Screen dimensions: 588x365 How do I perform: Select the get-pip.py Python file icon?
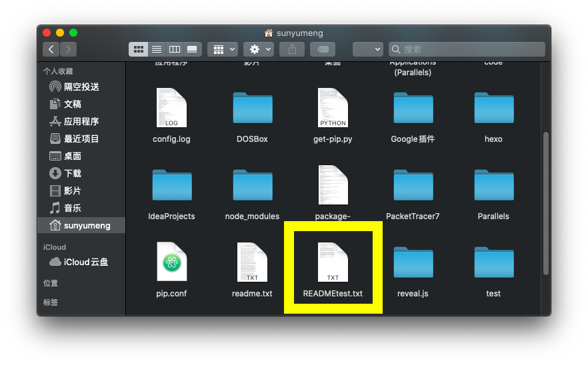pos(333,107)
